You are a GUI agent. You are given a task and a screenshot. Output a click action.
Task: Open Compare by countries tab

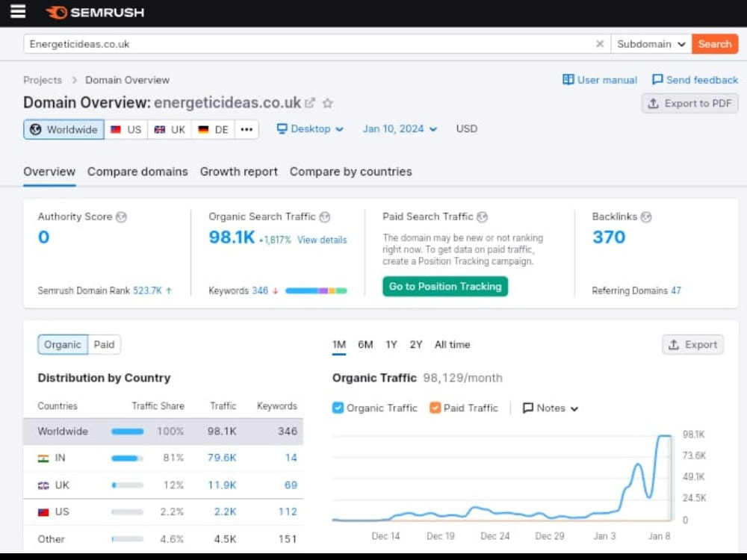coord(350,172)
